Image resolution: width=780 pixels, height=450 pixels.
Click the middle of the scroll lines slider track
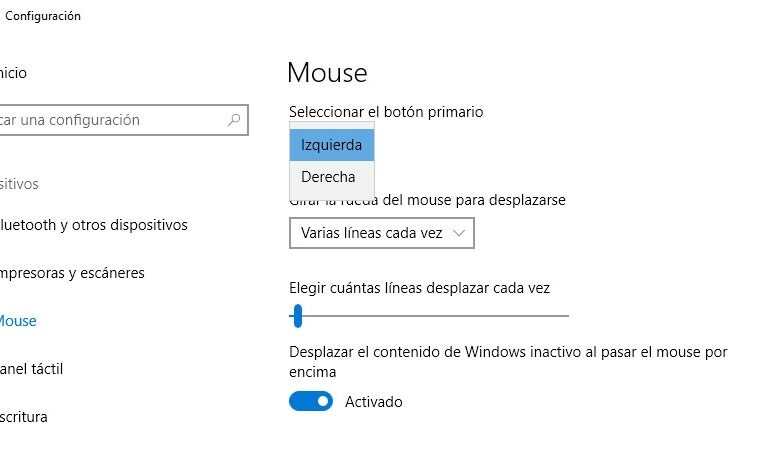click(x=429, y=316)
